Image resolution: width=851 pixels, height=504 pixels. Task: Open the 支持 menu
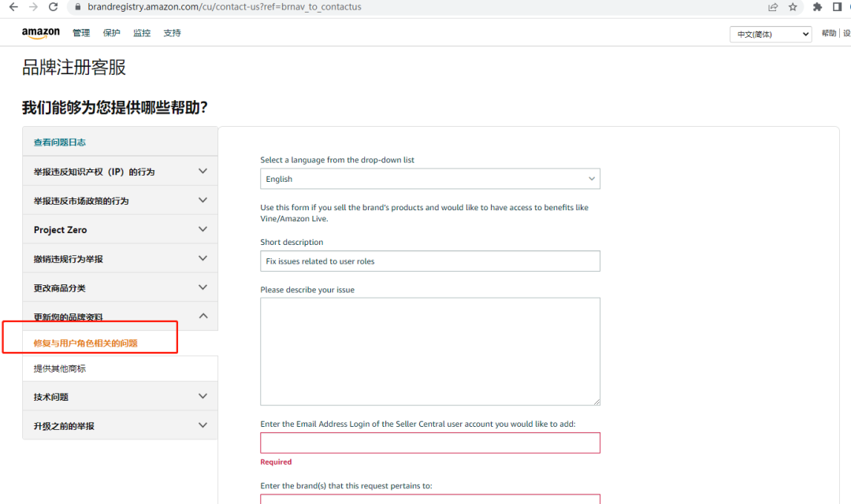(x=172, y=33)
